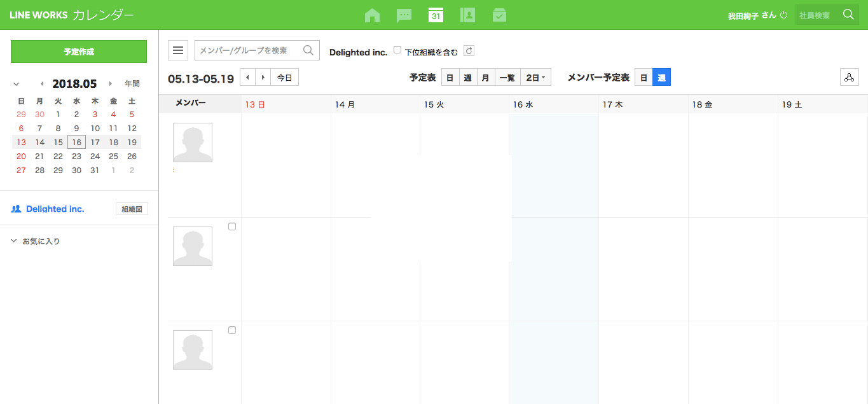Click the organization chart icon at far right
This screenshot has height=404, width=868.
click(x=848, y=78)
